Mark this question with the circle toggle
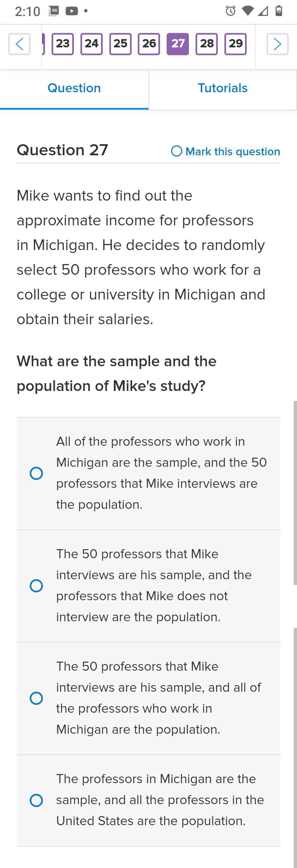Image resolution: width=297 pixels, height=868 pixels. 177,151
